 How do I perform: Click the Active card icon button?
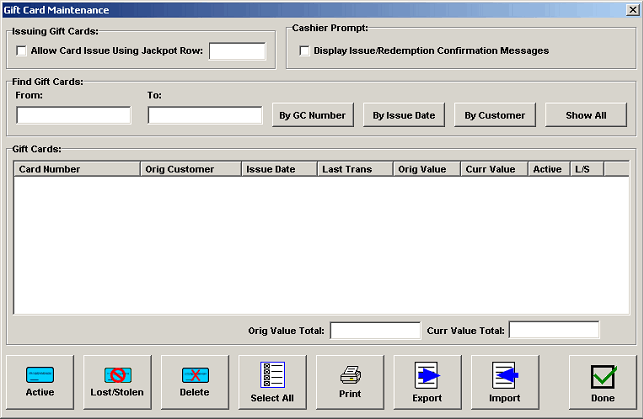40,382
